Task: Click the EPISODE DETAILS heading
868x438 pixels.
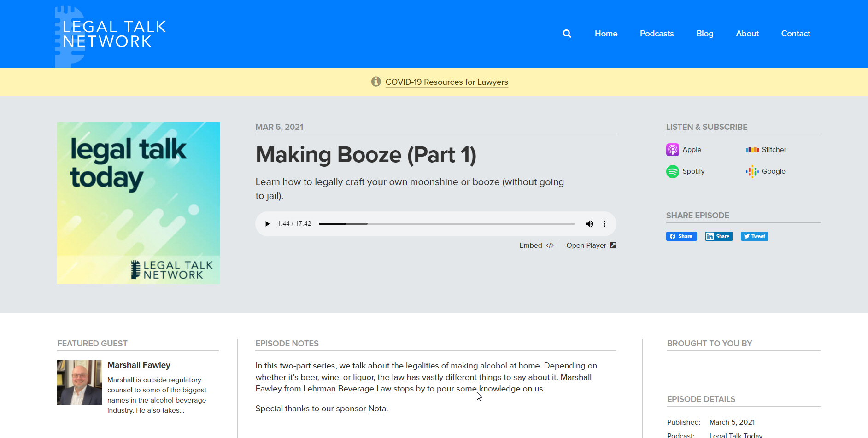Action: pos(701,399)
